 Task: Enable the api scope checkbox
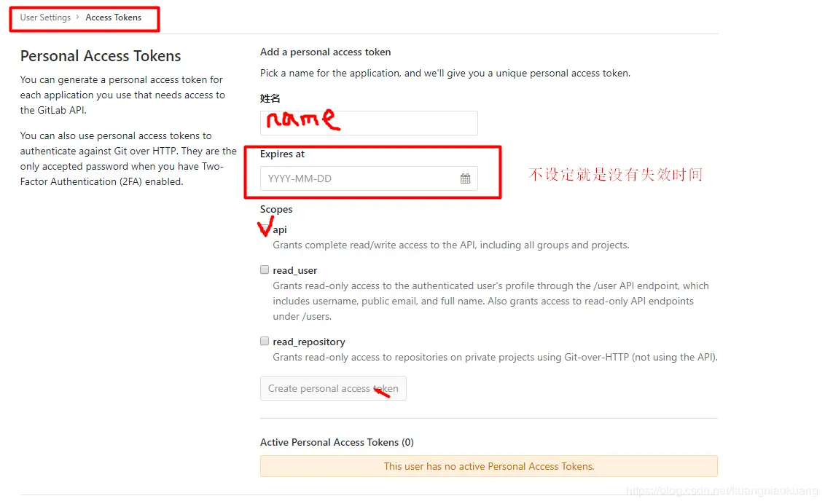click(x=265, y=228)
